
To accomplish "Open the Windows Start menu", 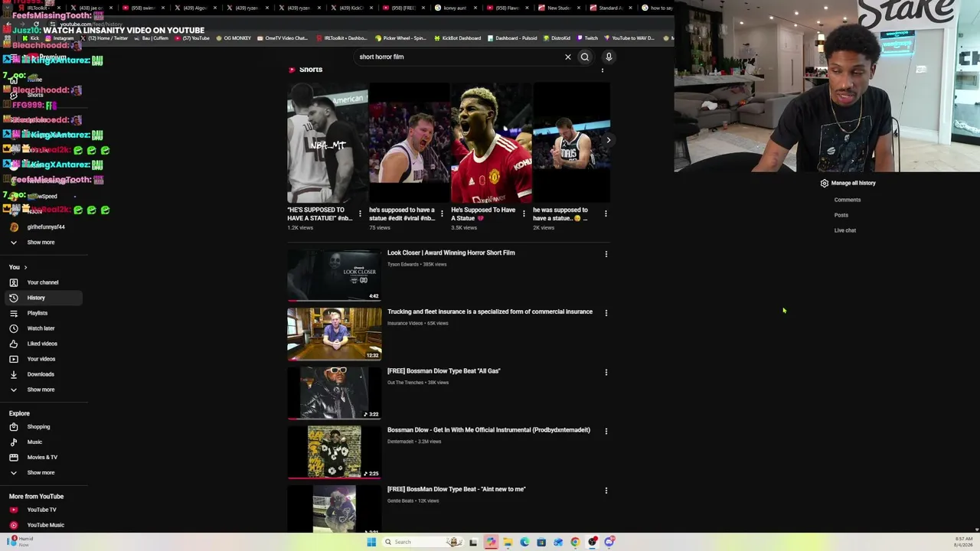I will (371, 542).
